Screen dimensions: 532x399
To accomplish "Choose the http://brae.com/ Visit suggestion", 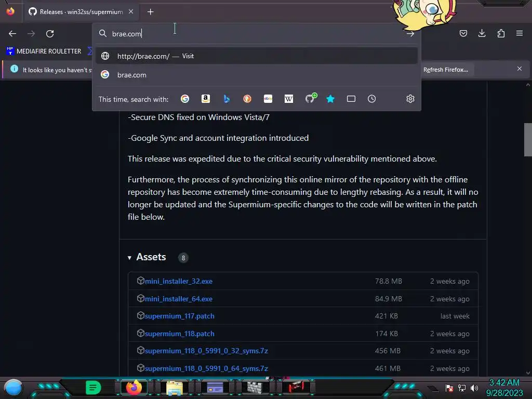I will (256, 56).
